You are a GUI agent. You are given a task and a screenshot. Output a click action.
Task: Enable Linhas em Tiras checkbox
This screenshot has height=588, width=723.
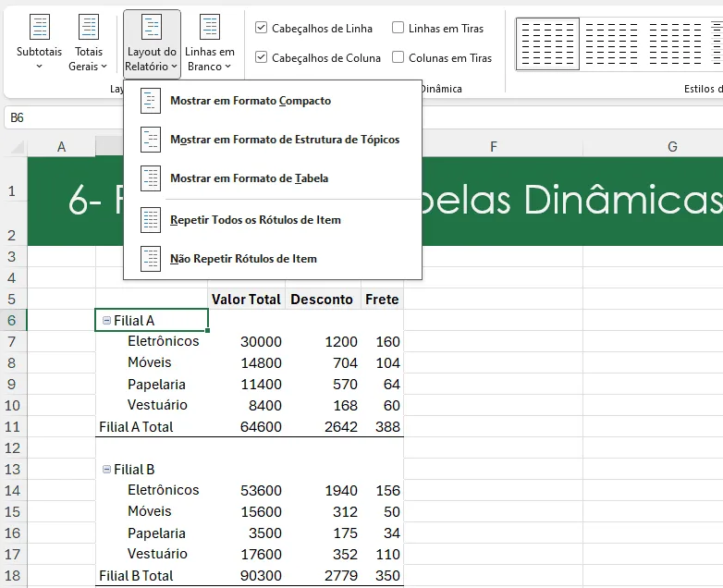pyautogui.click(x=398, y=28)
